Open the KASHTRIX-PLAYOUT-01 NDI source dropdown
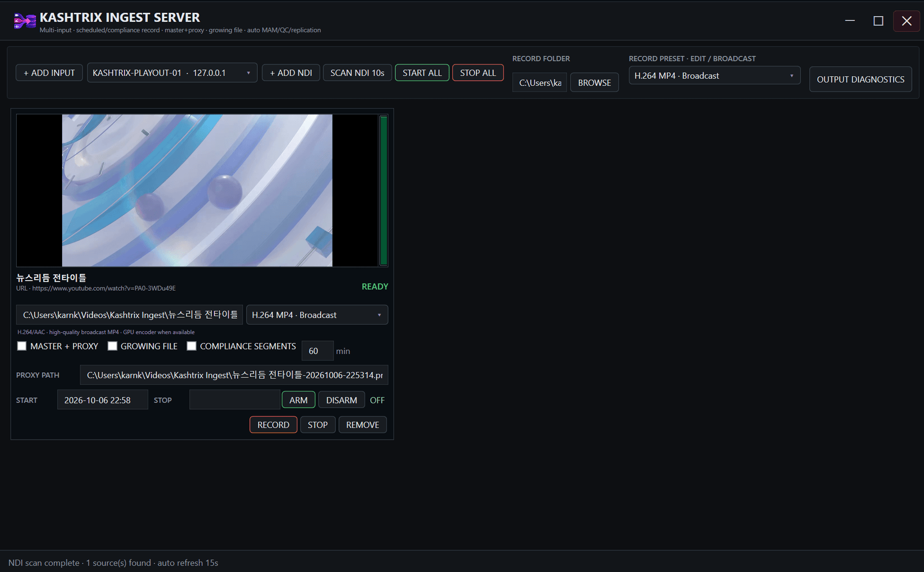Image resolution: width=924 pixels, height=572 pixels. (x=172, y=73)
